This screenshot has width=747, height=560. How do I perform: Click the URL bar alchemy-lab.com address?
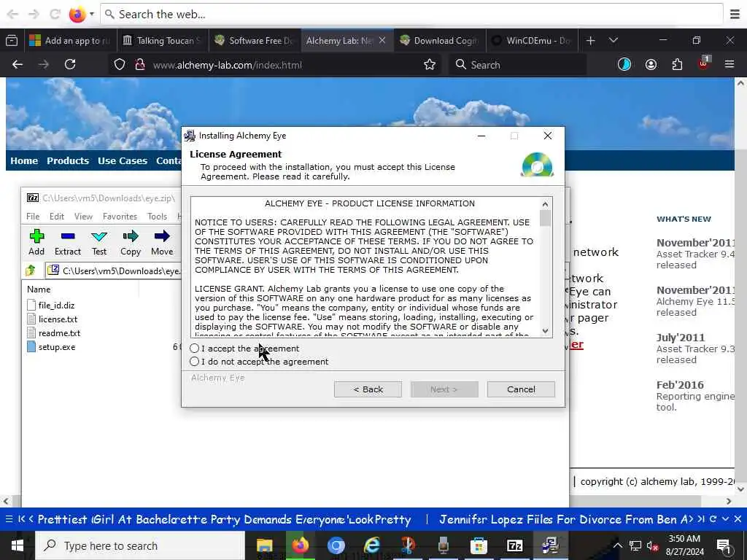click(x=228, y=65)
